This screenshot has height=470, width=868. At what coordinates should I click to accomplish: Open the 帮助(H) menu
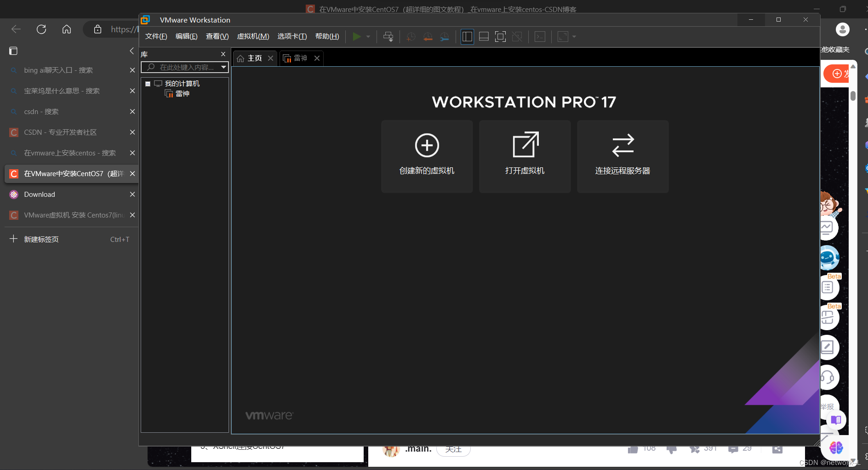[327, 36]
